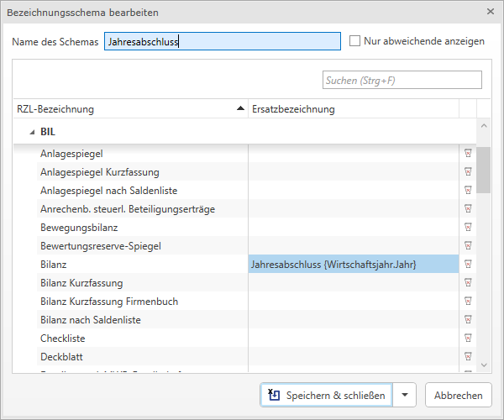
Task: Collapse the BIL group
Action: coord(32,132)
